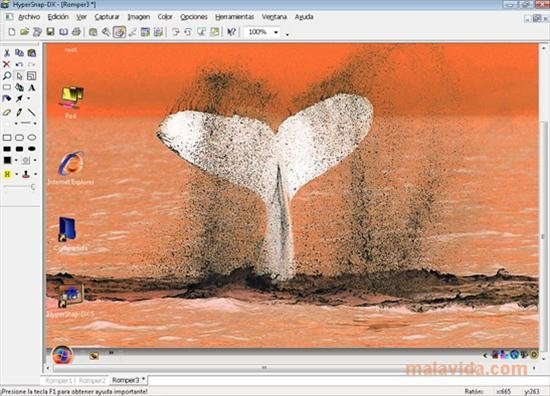The height and width of the screenshot is (396, 550).
Task: Click the context help arrow icon
Action: (x=232, y=32)
